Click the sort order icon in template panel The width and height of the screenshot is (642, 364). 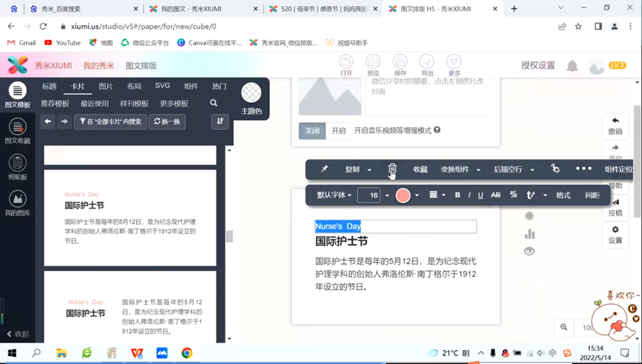point(220,121)
